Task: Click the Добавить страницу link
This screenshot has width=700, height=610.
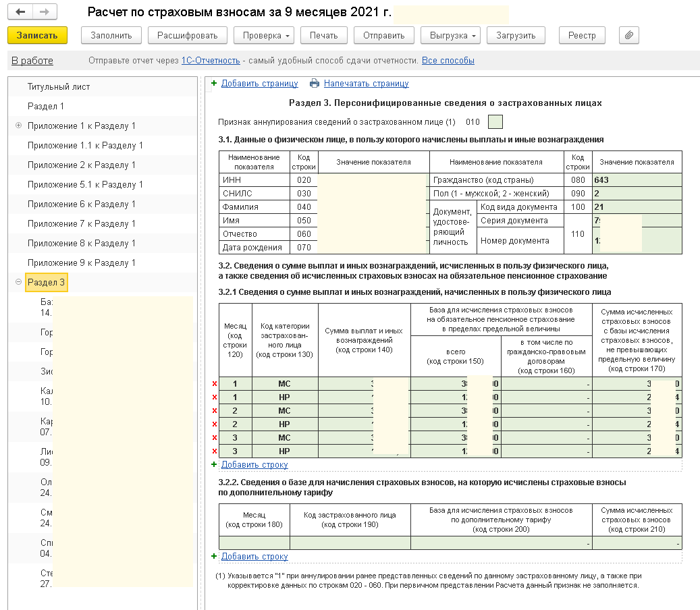Action: point(260,84)
